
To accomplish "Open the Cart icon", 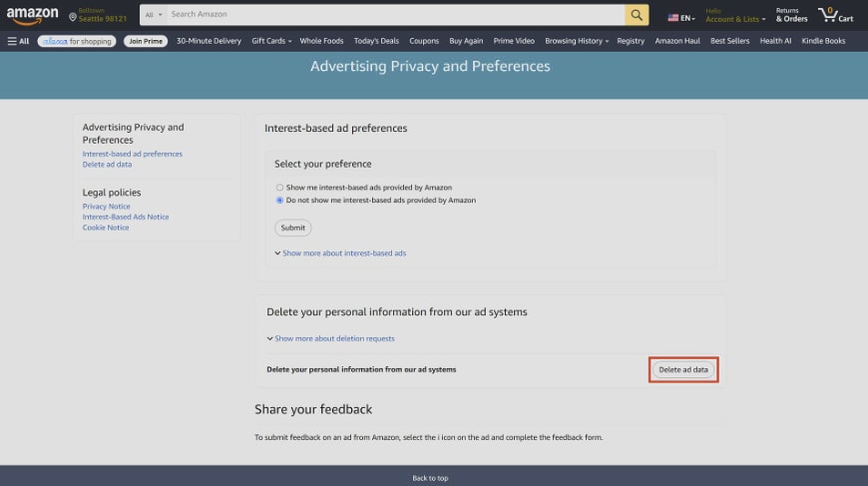I will [836, 15].
